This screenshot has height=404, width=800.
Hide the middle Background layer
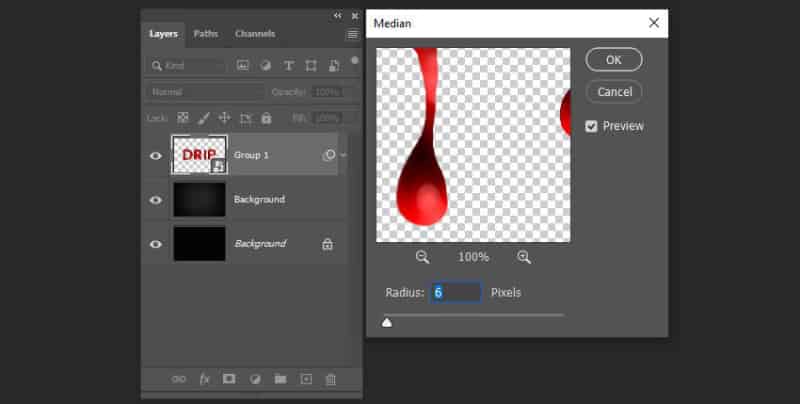tap(156, 200)
